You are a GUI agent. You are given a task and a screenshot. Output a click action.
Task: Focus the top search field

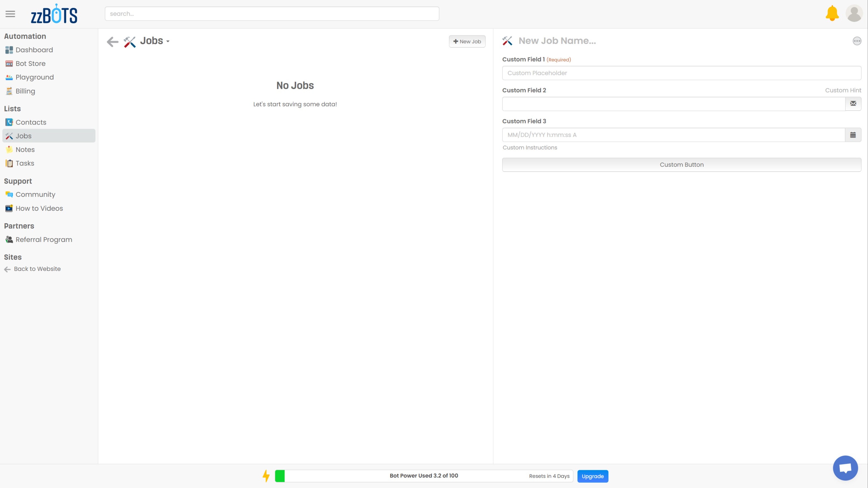coord(272,14)
